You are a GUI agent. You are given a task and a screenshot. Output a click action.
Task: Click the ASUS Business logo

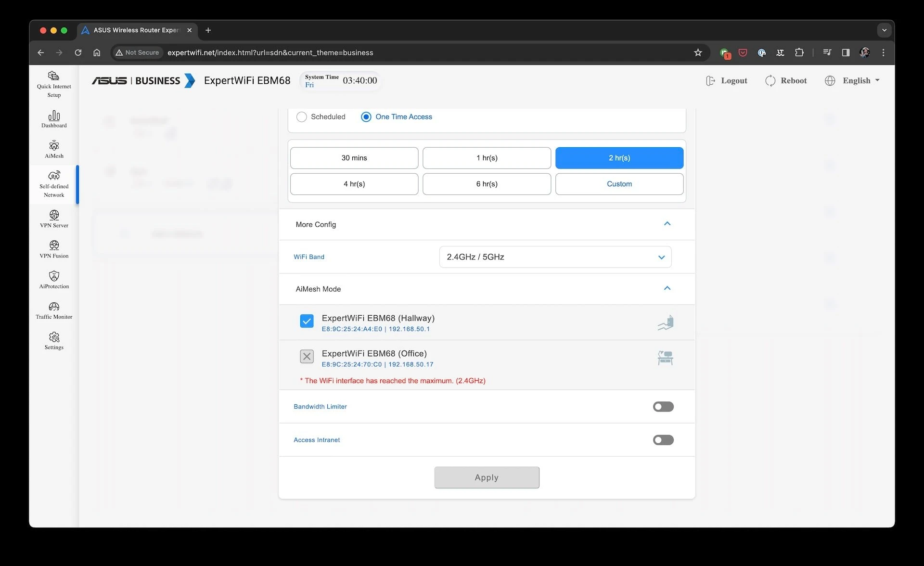point(143,80)
